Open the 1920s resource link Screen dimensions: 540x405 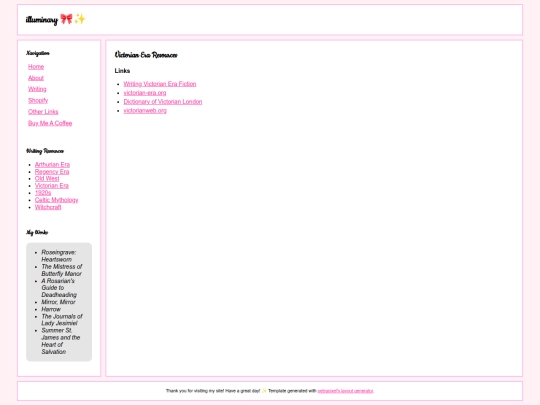(x=43, y=193)
